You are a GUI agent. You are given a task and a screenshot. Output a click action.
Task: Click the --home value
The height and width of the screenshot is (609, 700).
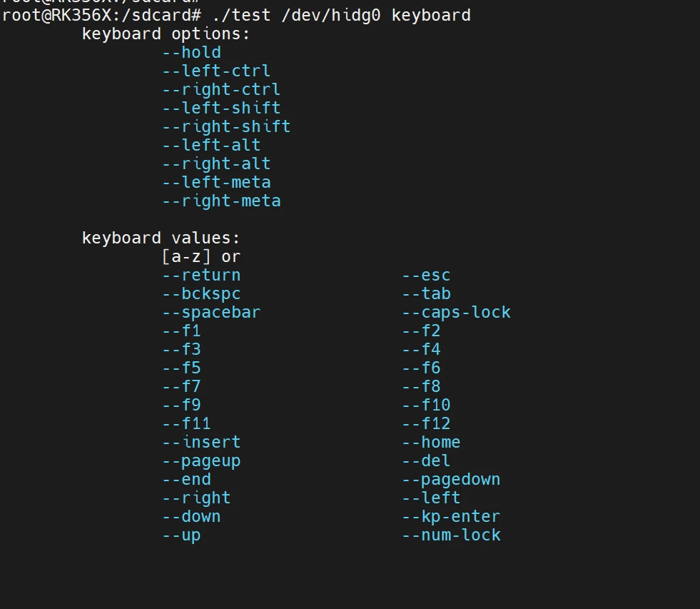[x=431, y=443]
